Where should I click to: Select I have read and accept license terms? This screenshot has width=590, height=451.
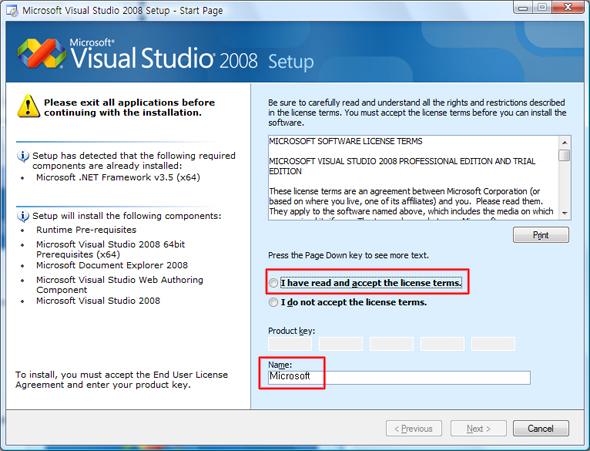274,282
